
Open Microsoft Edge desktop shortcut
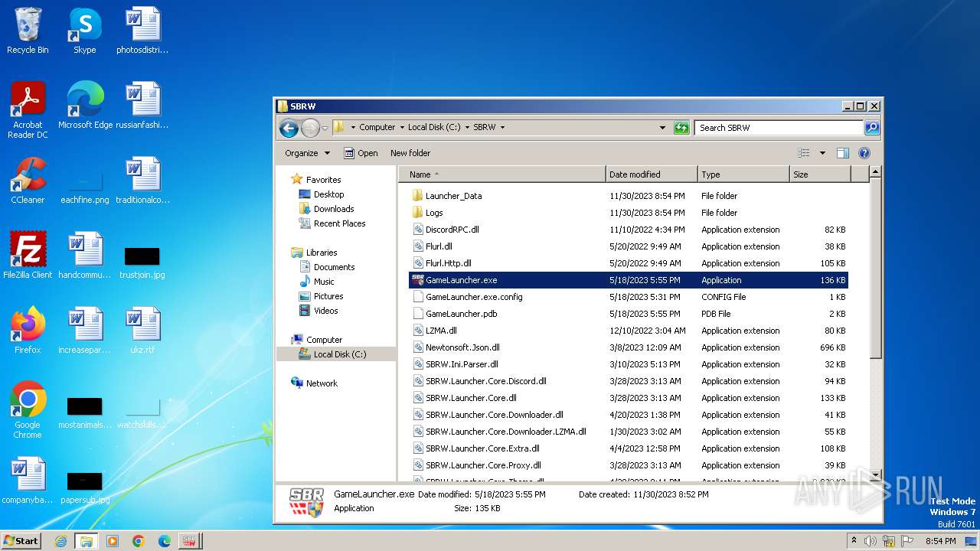pos(85,106)
